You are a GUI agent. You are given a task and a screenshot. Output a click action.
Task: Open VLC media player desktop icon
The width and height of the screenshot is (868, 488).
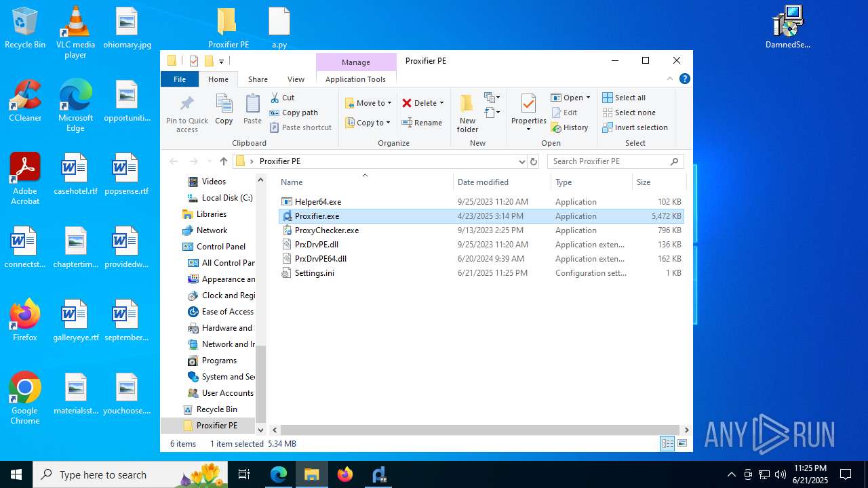[75, 32]
